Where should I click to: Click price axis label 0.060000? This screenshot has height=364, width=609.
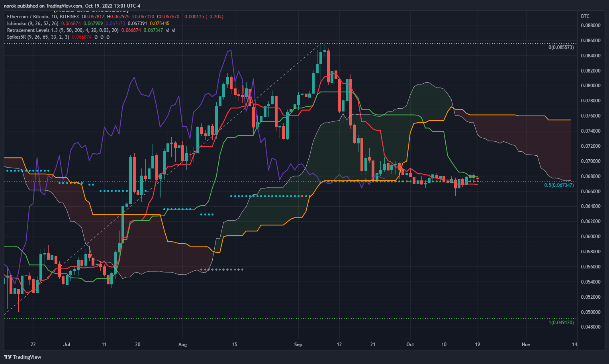tap(591, 237)
